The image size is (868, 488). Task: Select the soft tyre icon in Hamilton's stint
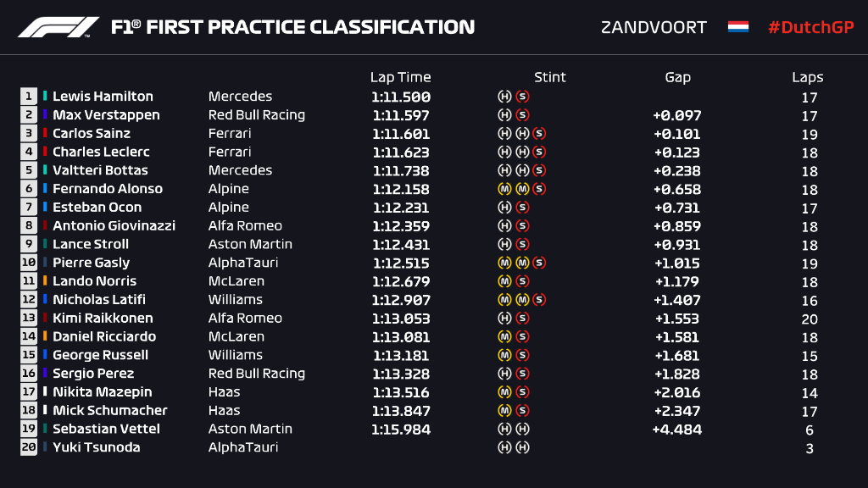click(x=522, y=97)
